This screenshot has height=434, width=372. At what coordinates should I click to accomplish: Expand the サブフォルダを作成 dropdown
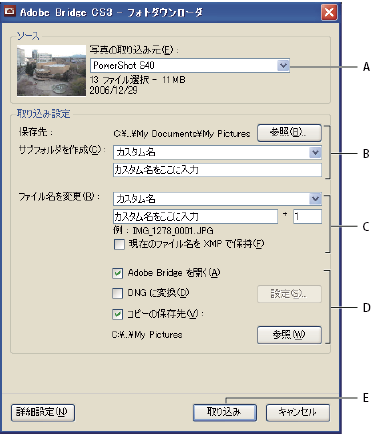click(x=315, y=152)
